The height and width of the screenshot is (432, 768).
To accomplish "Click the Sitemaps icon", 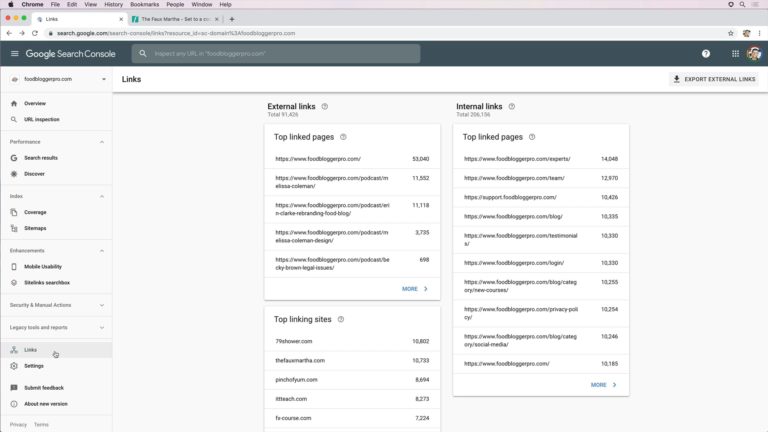I will (14, 228).
